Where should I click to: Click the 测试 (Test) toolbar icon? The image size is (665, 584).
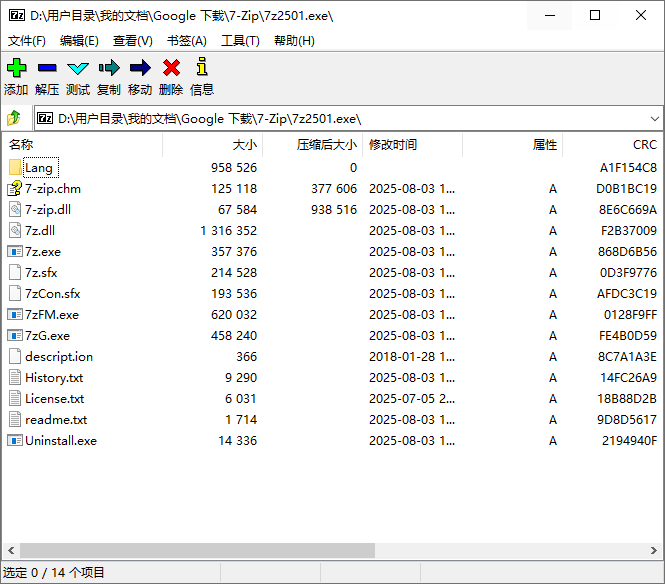point(78,68)
